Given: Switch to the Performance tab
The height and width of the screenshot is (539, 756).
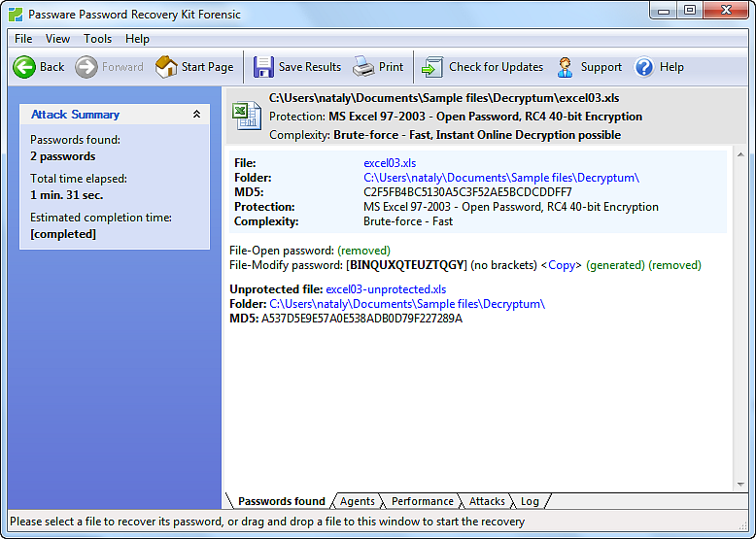Looking at the screenshot, I should (x=422, y=501).
